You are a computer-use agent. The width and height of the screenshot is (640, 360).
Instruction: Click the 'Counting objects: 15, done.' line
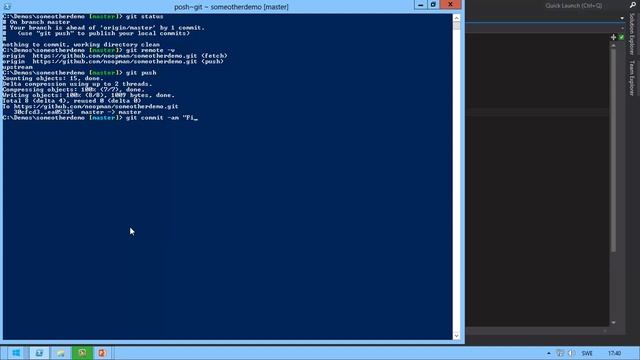53,78
